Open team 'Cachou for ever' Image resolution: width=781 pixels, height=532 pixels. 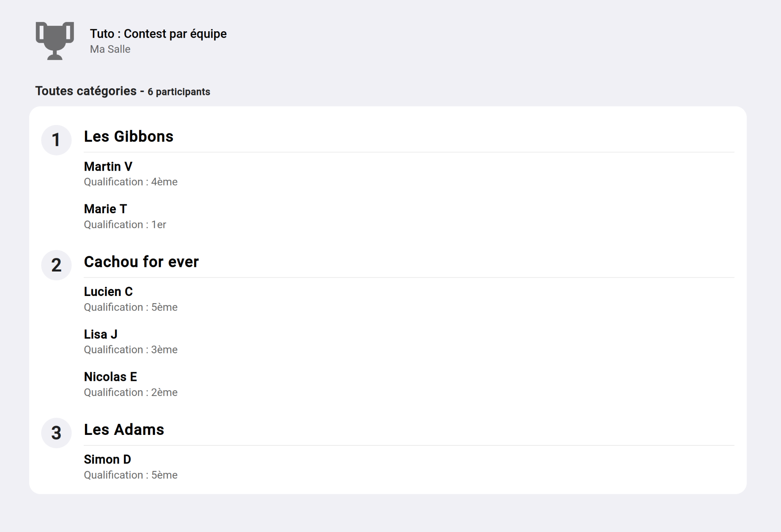[x=141, y=262]
